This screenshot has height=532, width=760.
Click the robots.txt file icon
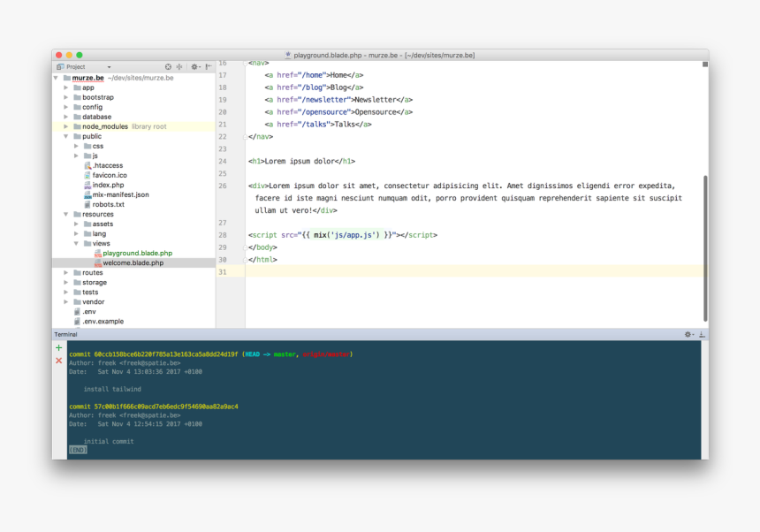coord(87,204)
